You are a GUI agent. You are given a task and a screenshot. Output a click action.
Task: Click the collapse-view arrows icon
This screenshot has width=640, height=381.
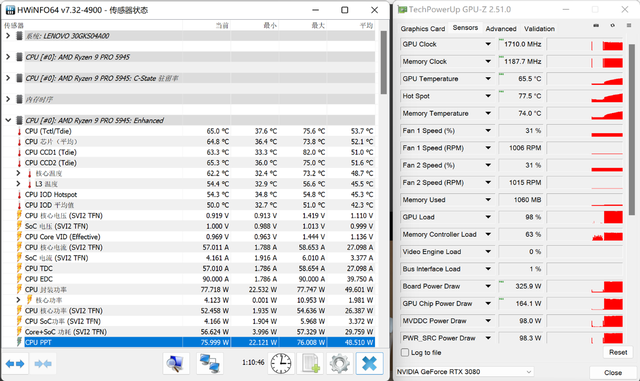click(43, 363)
